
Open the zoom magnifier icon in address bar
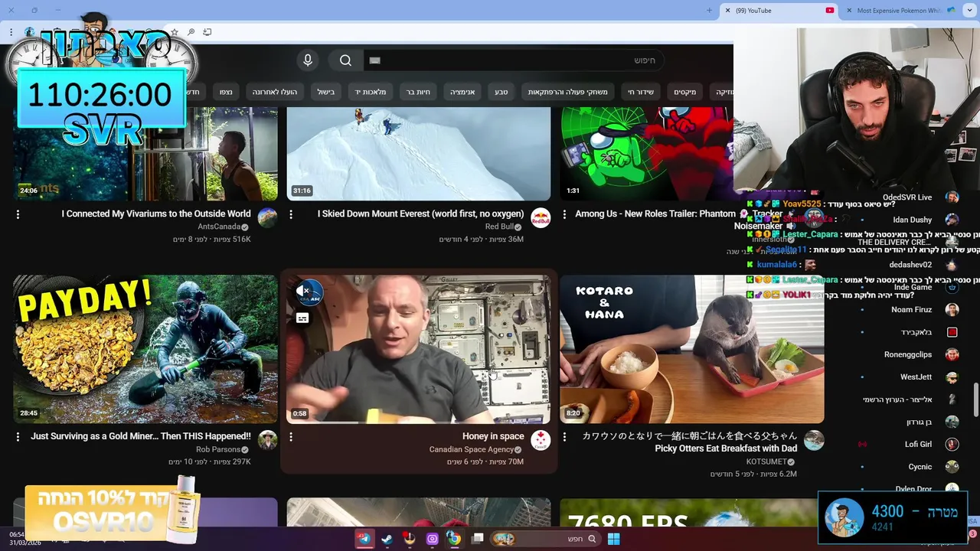pyautogui.click(x=191, y=32)
